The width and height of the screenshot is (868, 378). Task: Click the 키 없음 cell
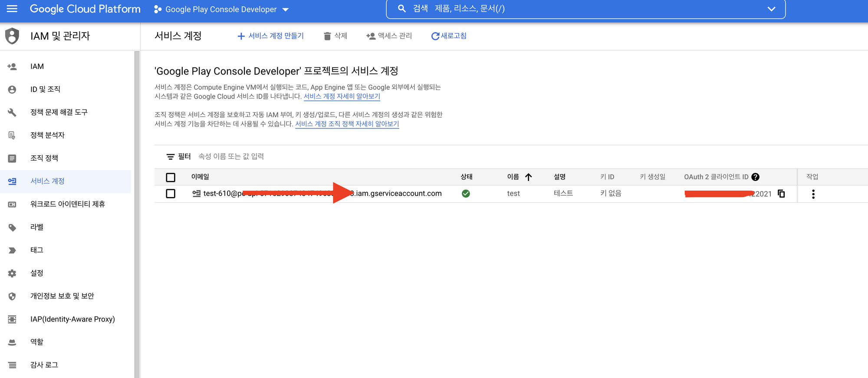[611, 193]
